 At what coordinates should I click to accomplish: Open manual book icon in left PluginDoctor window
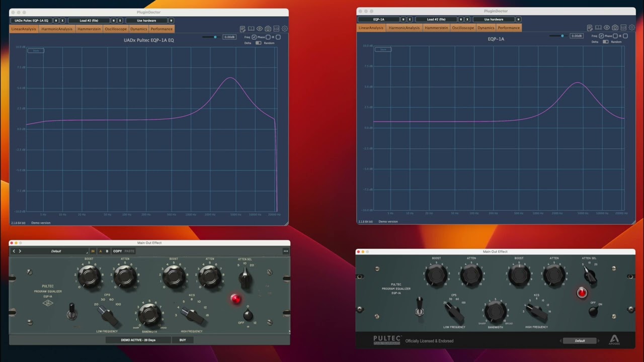[251, 29]
